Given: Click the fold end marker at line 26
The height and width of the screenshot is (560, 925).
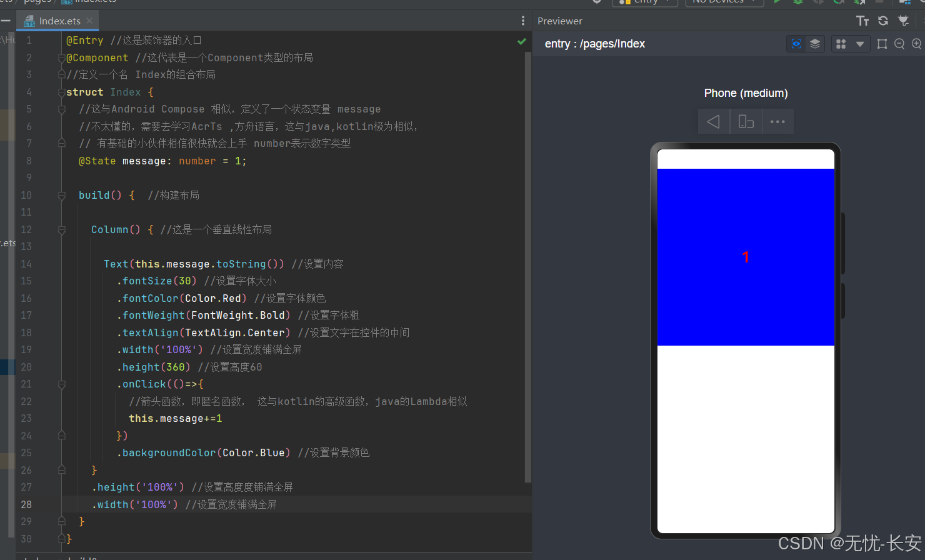Looking at the screenshot, I should [61, 470].
